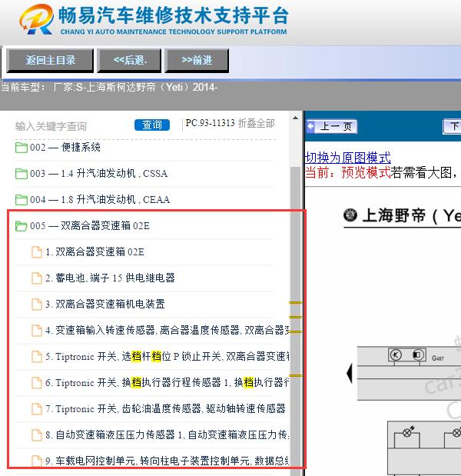Open document 2. 蓄电池, 端子 15 供电继电器

110,278
